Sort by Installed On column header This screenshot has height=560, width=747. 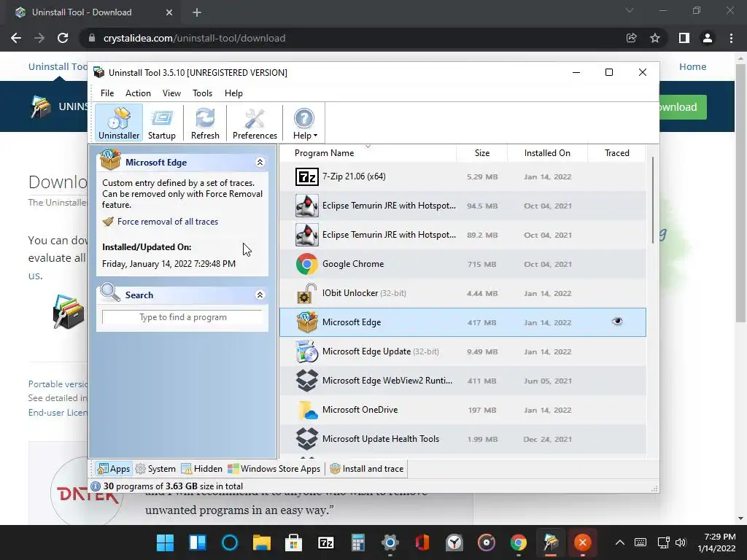(x=547, y=153)
